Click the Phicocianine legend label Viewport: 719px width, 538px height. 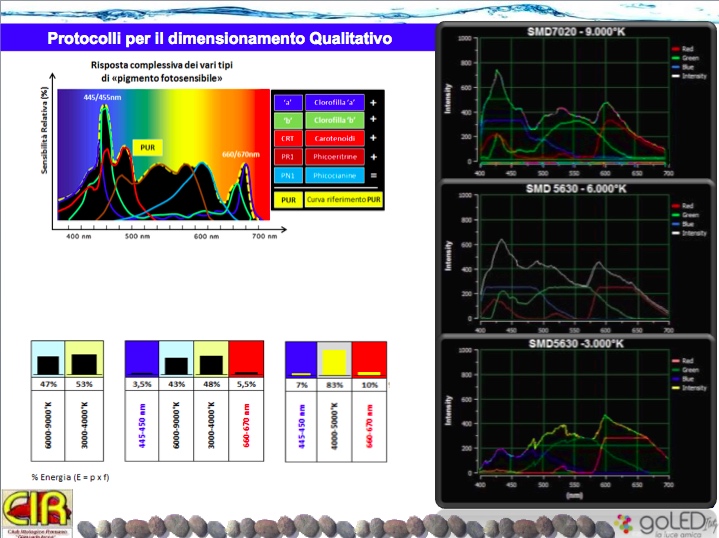(x=335, y=176)
